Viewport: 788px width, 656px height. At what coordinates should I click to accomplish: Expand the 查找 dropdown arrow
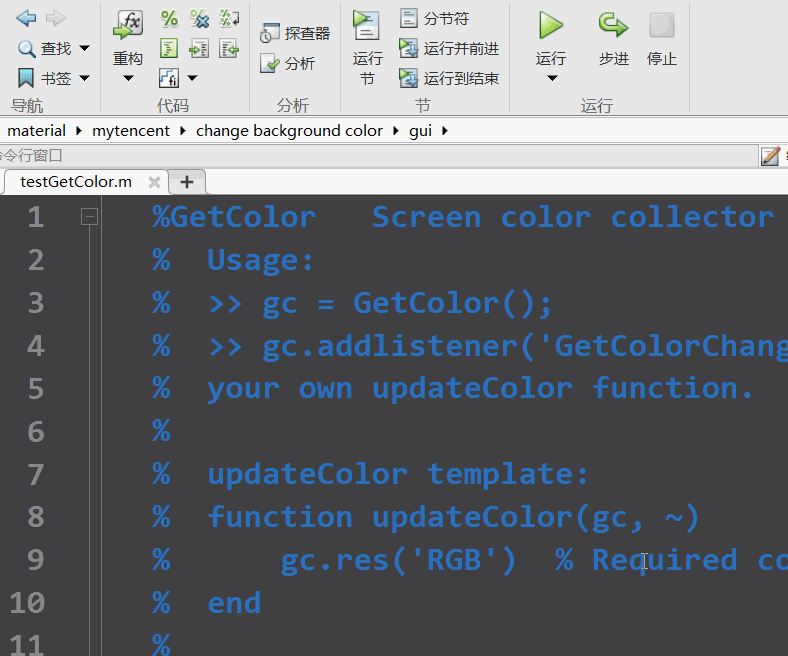click(x=84, y=49)
